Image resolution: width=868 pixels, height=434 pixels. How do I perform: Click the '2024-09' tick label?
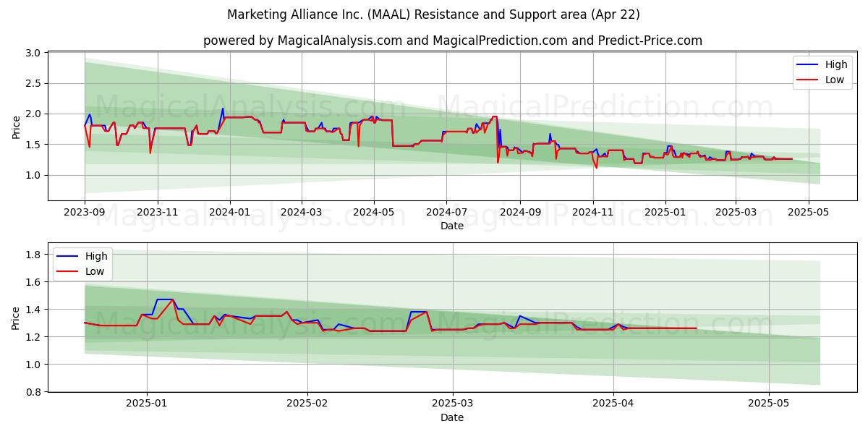pyautogui.click(x=520, y=212)
